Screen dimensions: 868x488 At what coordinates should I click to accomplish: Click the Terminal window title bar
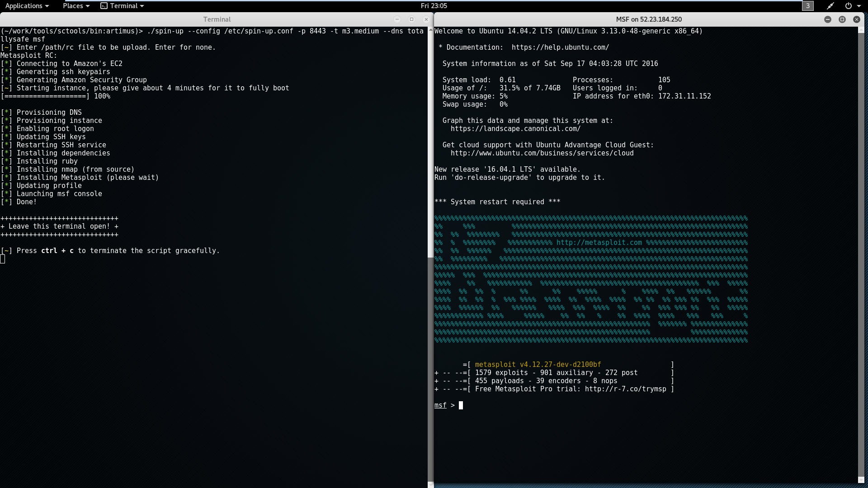tap(217, 19)
